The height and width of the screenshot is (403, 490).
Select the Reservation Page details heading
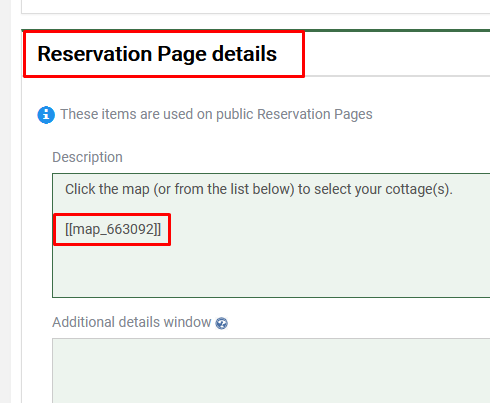157,54
